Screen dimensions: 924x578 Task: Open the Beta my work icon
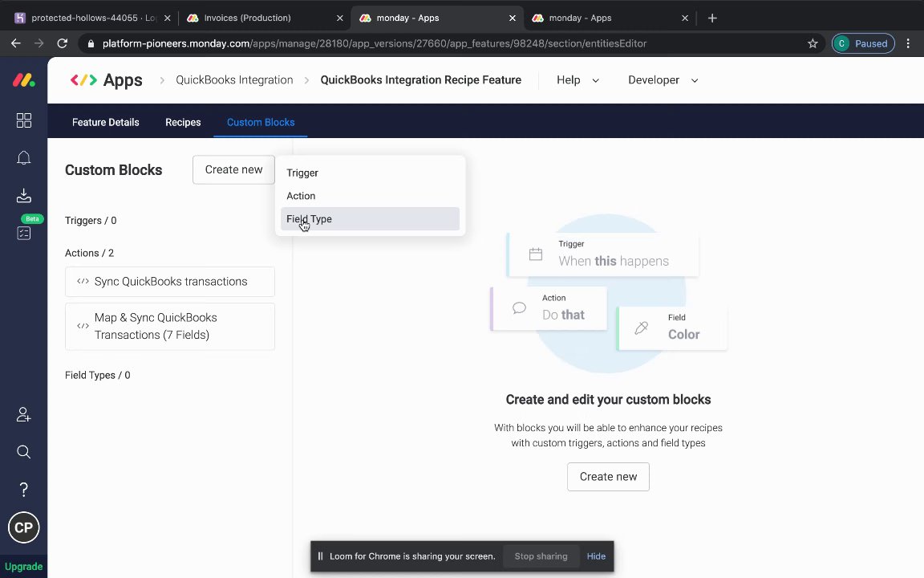23,233
